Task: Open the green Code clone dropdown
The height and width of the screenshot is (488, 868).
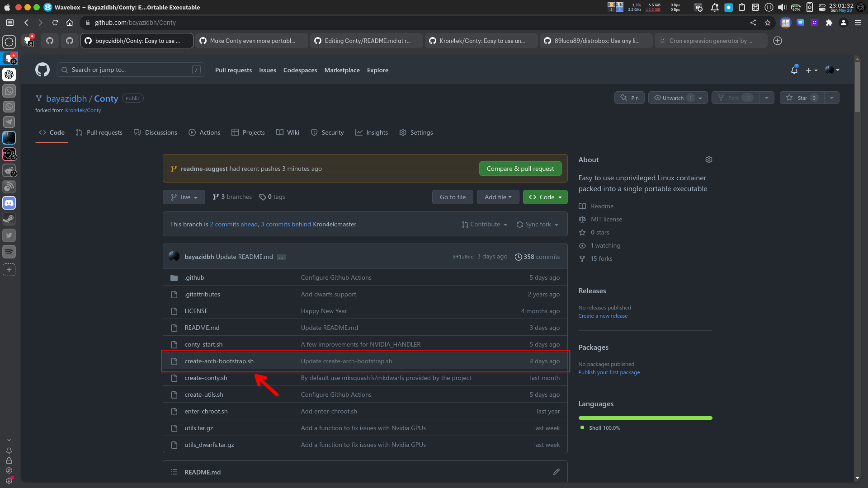Action: pos(545,197)
